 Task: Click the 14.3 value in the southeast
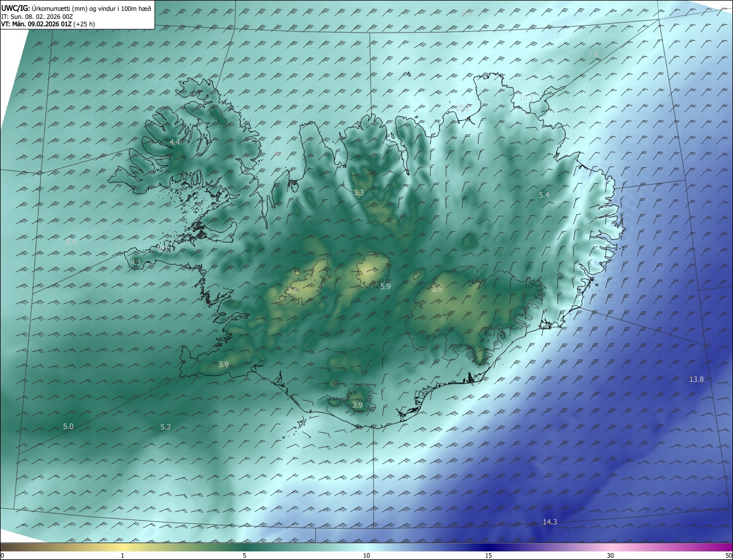pos(550,522)
